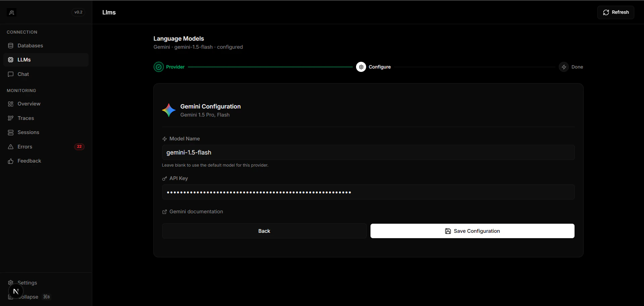Click the v0.2 version badge

pos(78,12)
